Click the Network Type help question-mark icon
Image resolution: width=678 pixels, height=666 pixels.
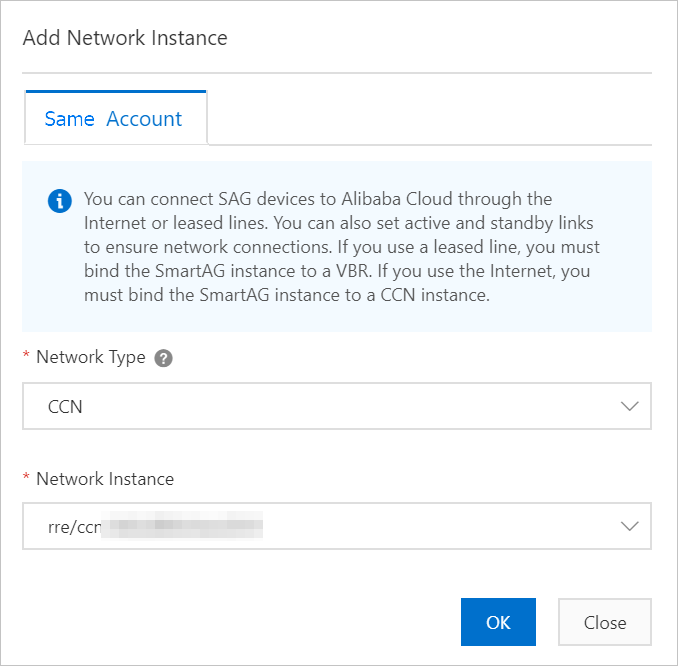click(x=163, y=358)
